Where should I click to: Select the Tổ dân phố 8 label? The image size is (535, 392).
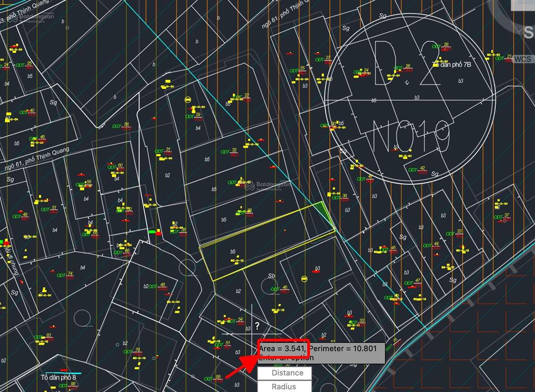click(x=59, y=377)
